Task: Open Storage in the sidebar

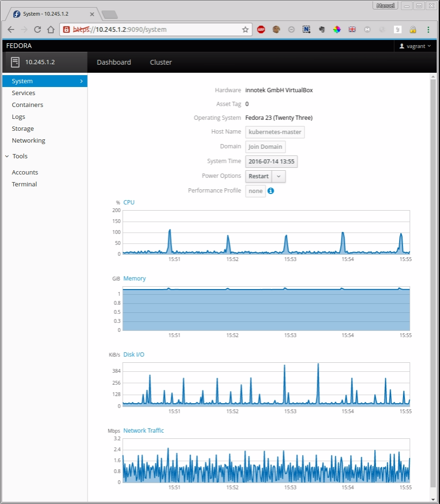Action: (23, 128)
